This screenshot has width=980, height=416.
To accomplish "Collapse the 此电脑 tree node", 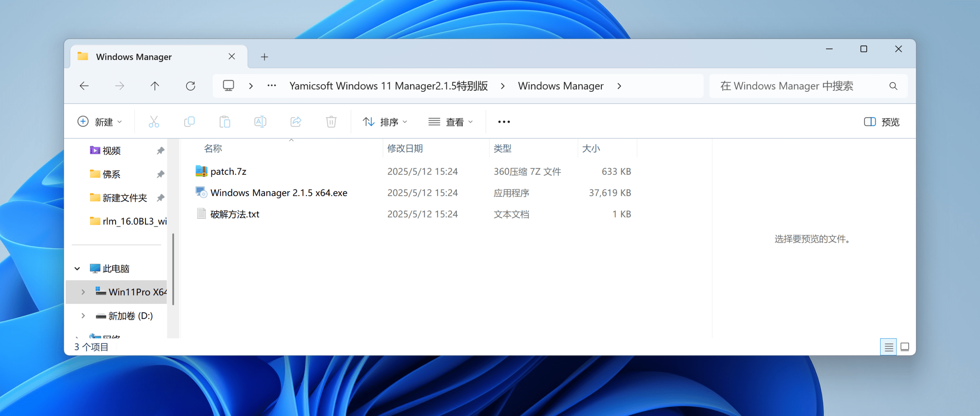I will (x=77, y=268).
